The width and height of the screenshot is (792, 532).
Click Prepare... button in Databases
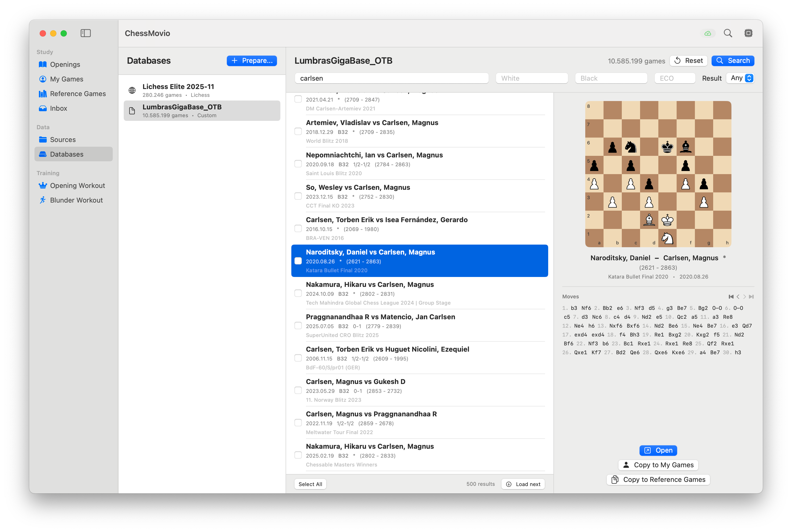(252, 61)
